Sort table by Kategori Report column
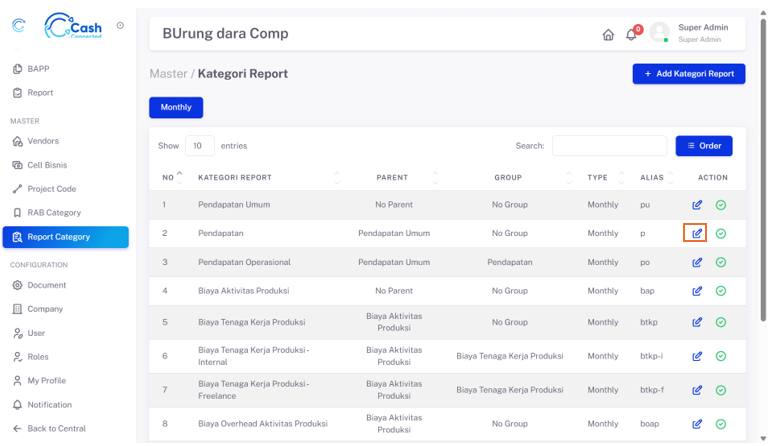This screenshot has width=771, height=446. click(x=236, y=177)
